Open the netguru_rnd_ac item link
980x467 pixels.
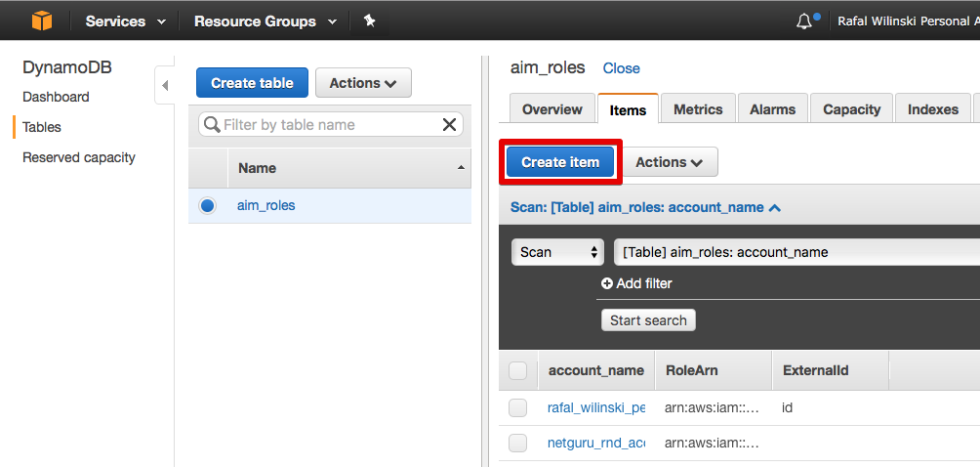tap(595, 444)
